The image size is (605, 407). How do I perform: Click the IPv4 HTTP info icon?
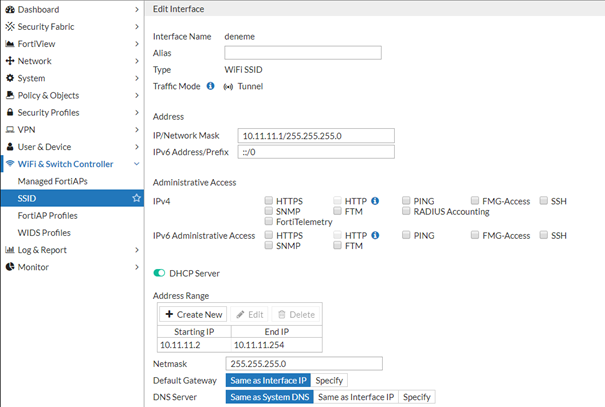375,200
